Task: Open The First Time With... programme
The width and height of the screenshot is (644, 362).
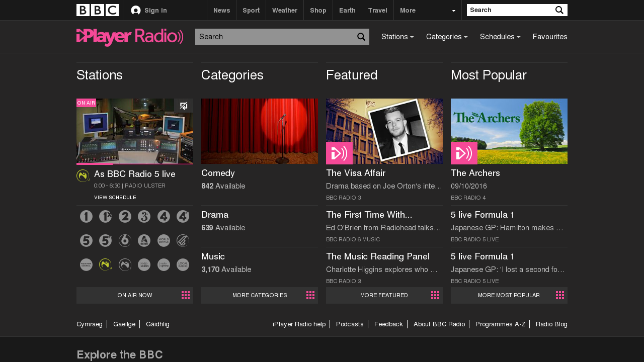Action: pos(369,215)
